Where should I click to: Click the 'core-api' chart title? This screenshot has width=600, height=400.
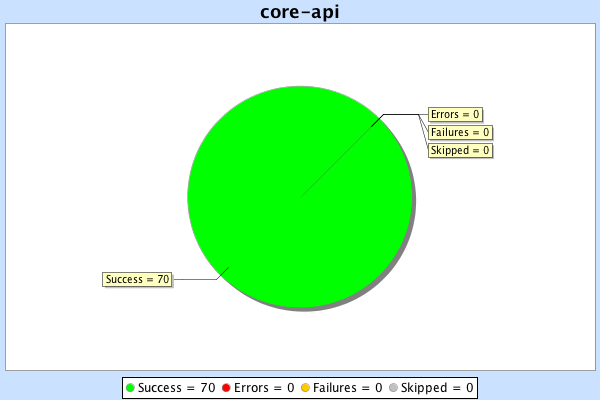tap(300, 12)
